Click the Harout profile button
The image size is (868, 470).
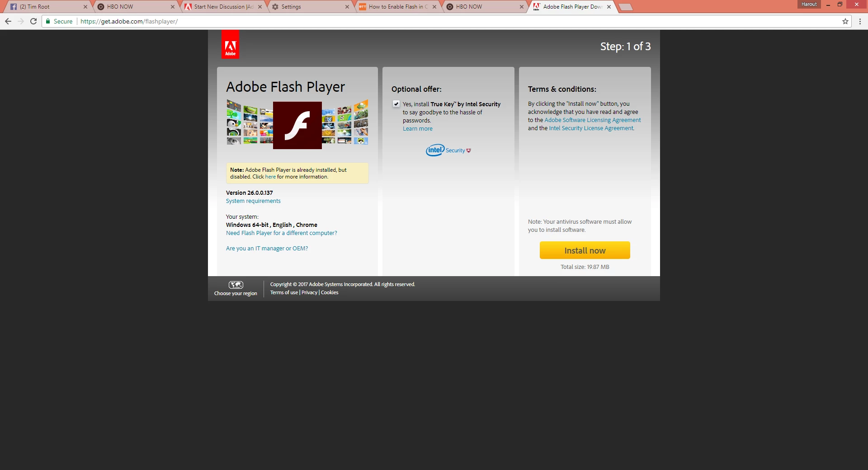809,4
